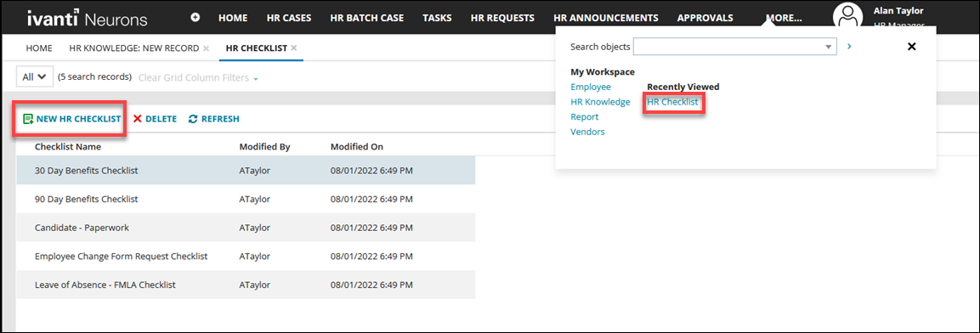This screenshot has height=333, width=980.
Task: Select the HR CHECKLIST tab
Action: point(256,48)
